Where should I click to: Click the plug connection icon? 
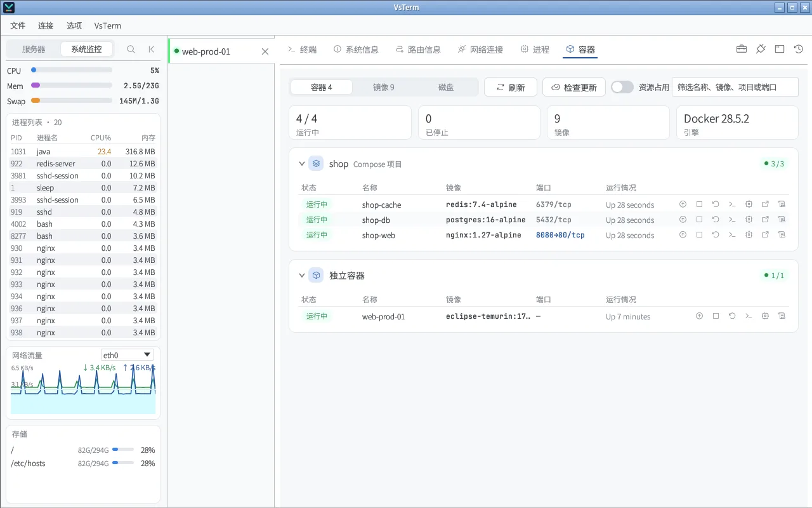761,49
